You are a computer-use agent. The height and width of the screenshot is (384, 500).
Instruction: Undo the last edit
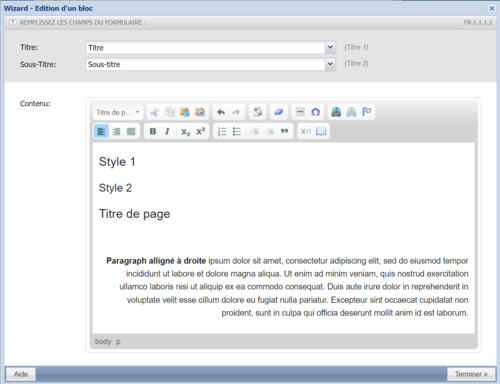(x=221, y=112)
